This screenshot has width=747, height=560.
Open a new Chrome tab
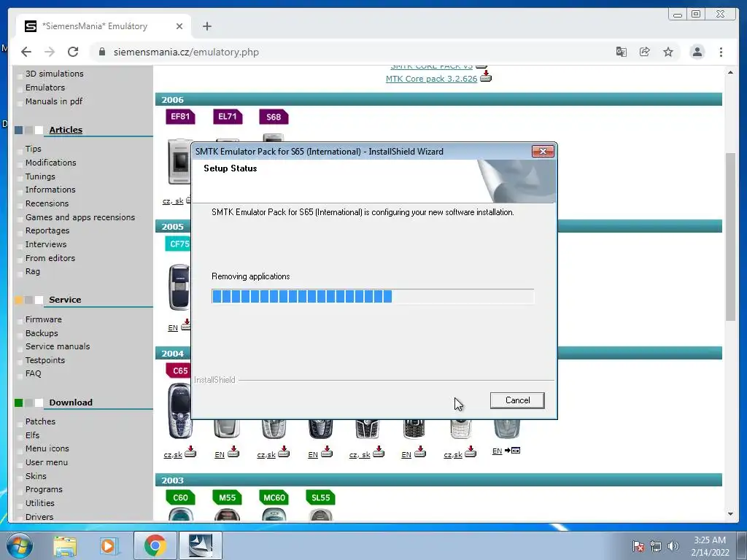coord(206,26)
